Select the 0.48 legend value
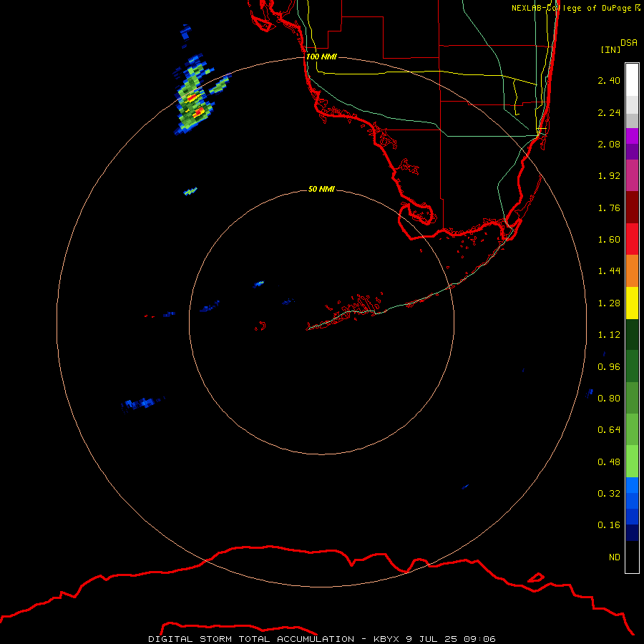Screen dimensions: 644x644 click(x=609, y=462)
